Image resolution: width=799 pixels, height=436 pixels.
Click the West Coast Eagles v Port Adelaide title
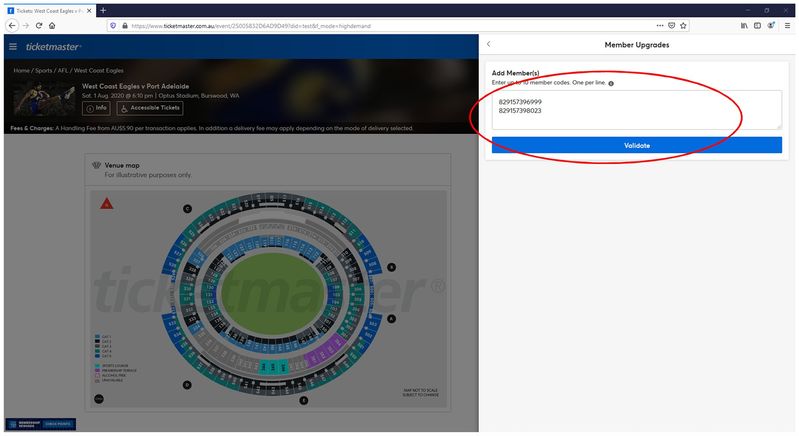pyautogui.click(x=136, y=86)
